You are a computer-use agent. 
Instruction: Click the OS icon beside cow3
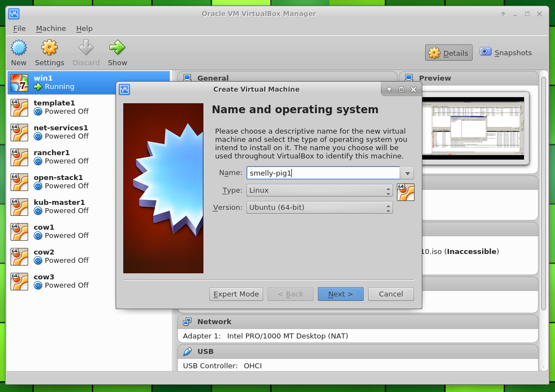pyautogui.click(x=19, y=282)
